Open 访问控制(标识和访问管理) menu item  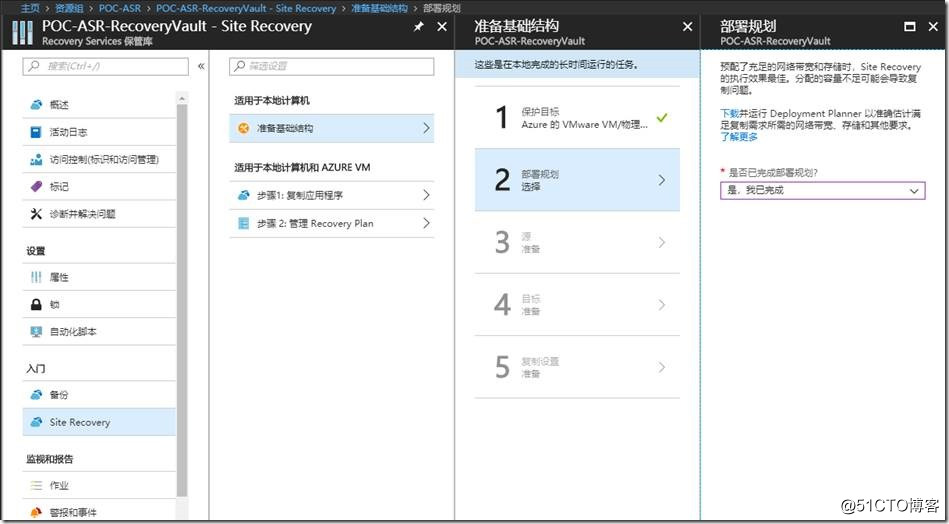(x=99, y=160)
